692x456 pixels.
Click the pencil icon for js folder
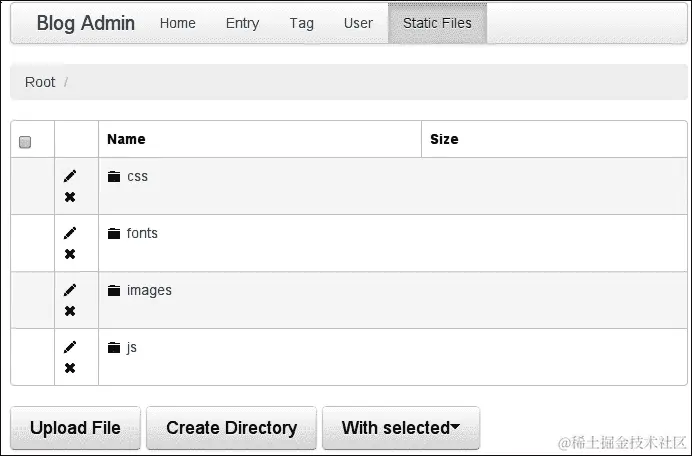70,348
